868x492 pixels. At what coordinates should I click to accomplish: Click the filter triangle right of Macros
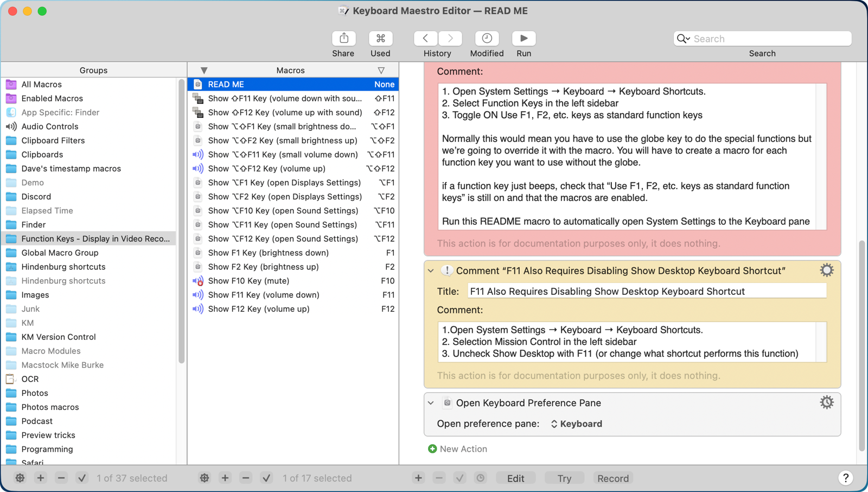(x=381, y=70)
